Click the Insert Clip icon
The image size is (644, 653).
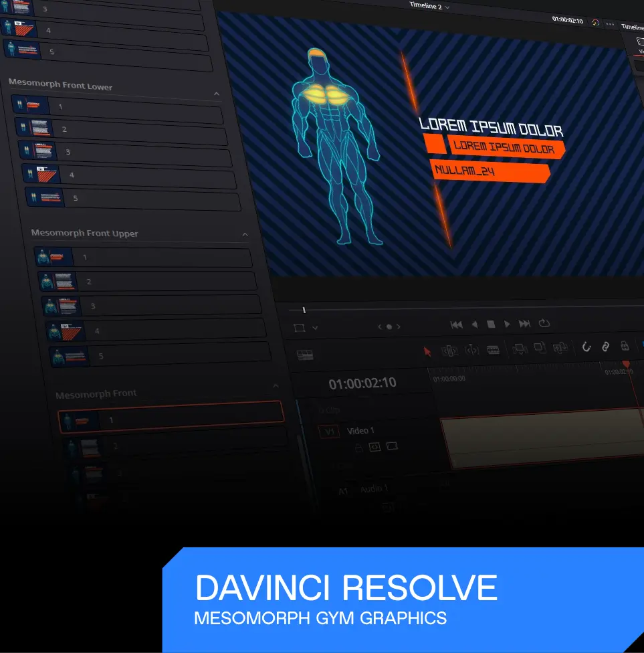point(520,349)
